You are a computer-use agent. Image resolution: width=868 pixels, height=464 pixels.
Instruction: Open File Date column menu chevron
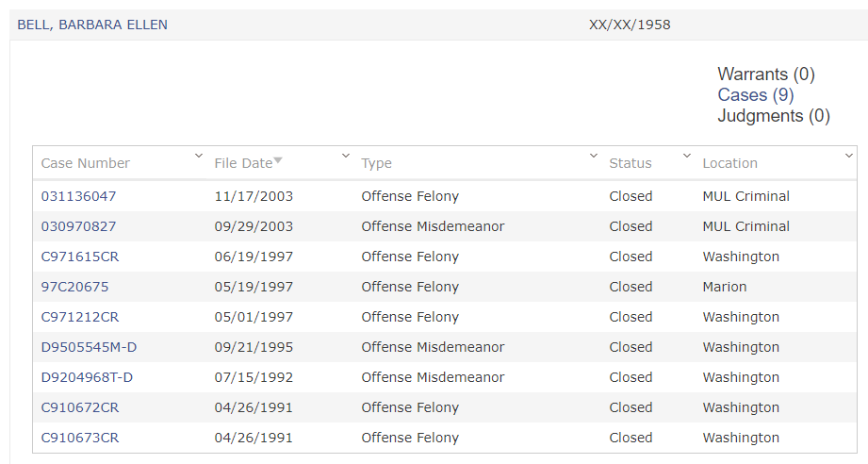(346, 157)
